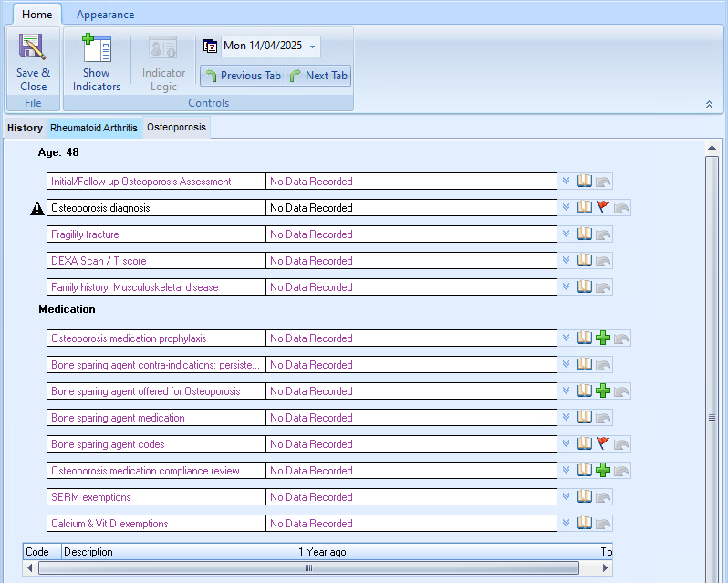Click No Data Recorded field for DEXA Scan
The width and height of the screenshot is (728, 583).
point(411,260)
